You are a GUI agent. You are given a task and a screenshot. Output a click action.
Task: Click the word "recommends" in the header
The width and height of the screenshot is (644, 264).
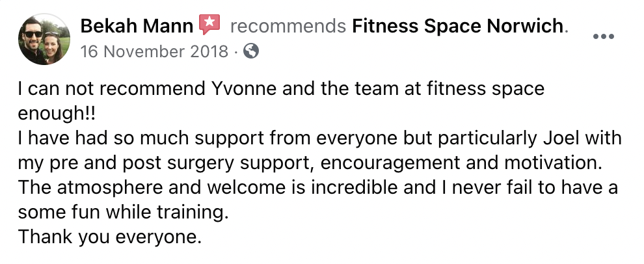(x=288, y=27)
